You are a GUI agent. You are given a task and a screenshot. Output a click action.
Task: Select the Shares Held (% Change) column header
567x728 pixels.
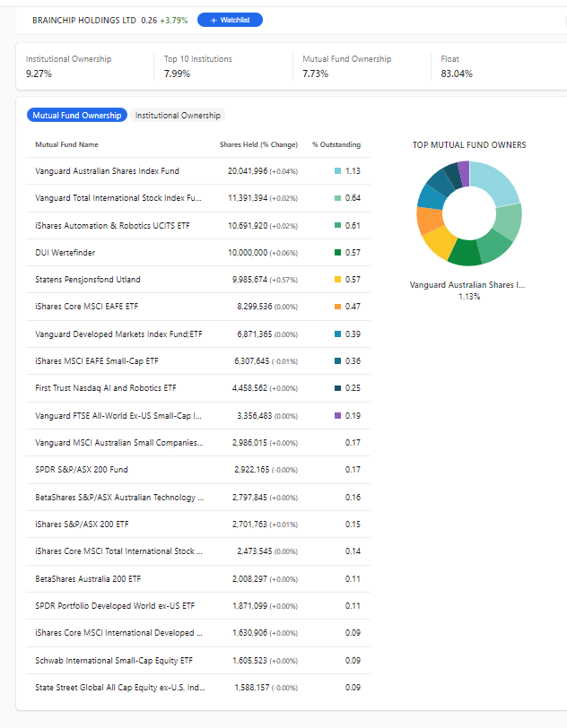[258, 144]
